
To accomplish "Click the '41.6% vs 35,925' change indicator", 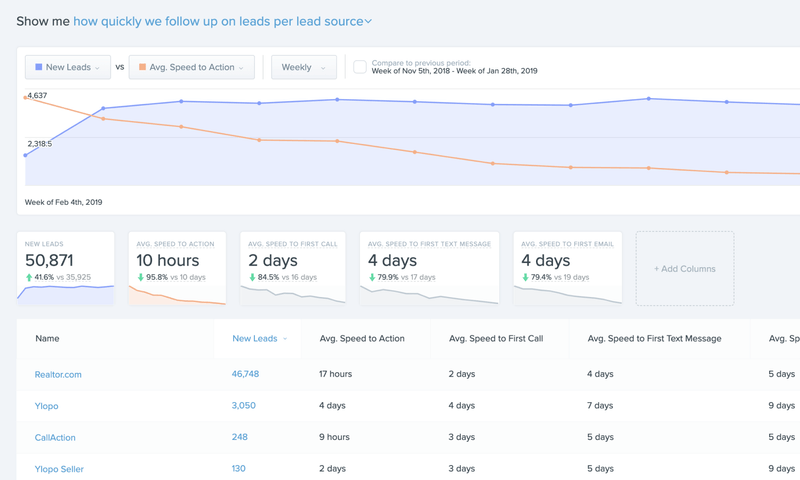I will (x=58, y=277).
